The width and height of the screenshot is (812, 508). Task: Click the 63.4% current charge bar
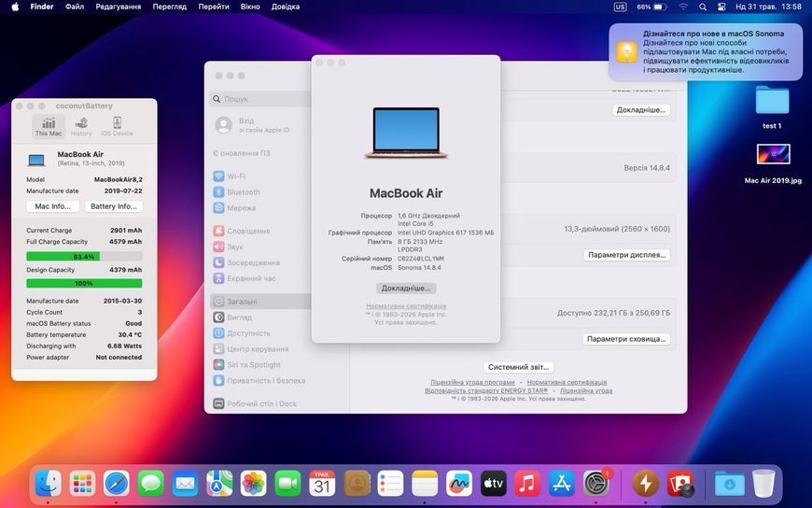pos(84,257)
